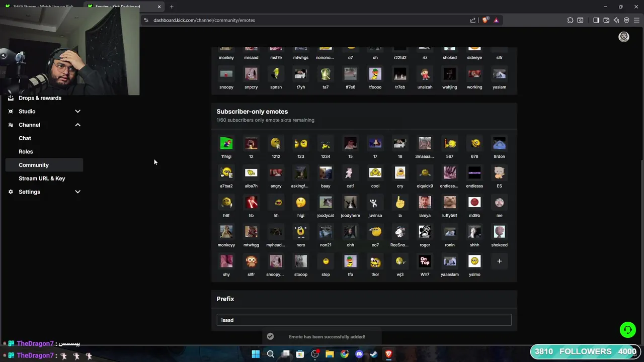Select the 8rdon subscriber emote
This screenshot has height=362, width=644.
coord(499,144)
